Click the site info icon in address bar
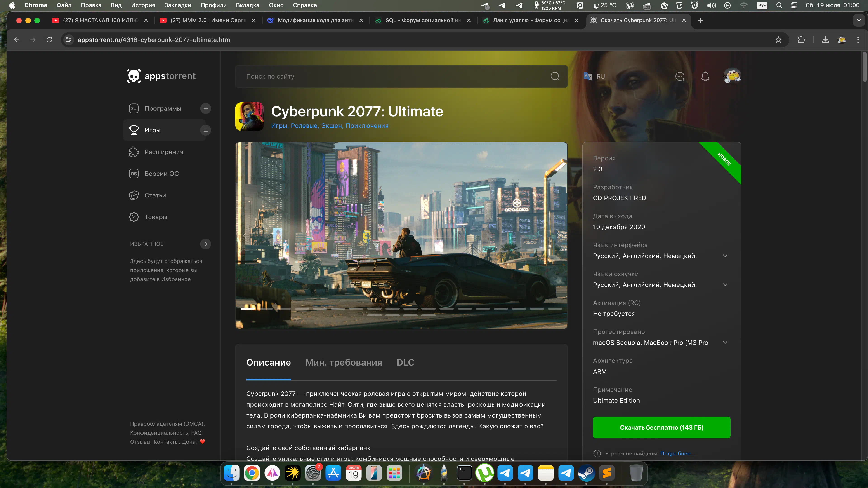The width and height of the screenshot is (868, 488). pos(69,40)
